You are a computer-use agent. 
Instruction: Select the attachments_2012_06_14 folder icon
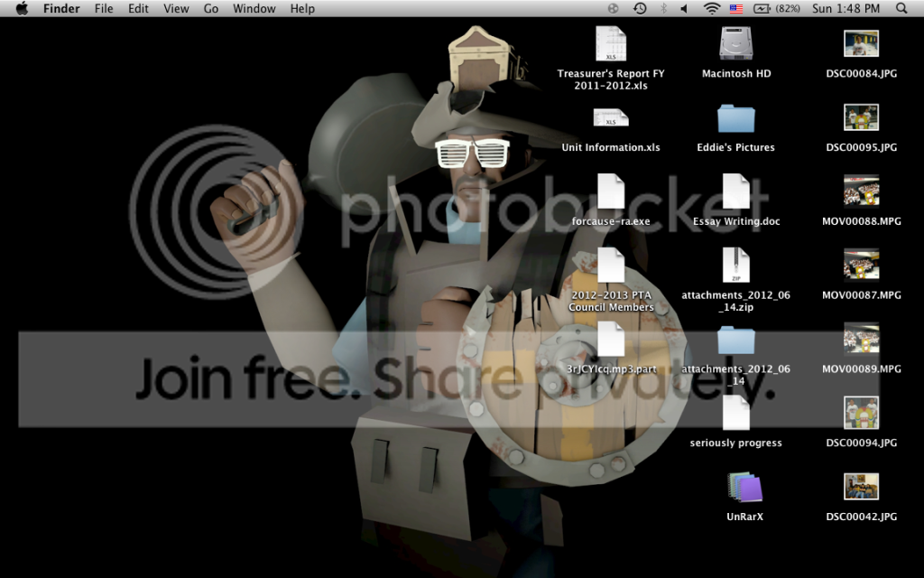736,340
